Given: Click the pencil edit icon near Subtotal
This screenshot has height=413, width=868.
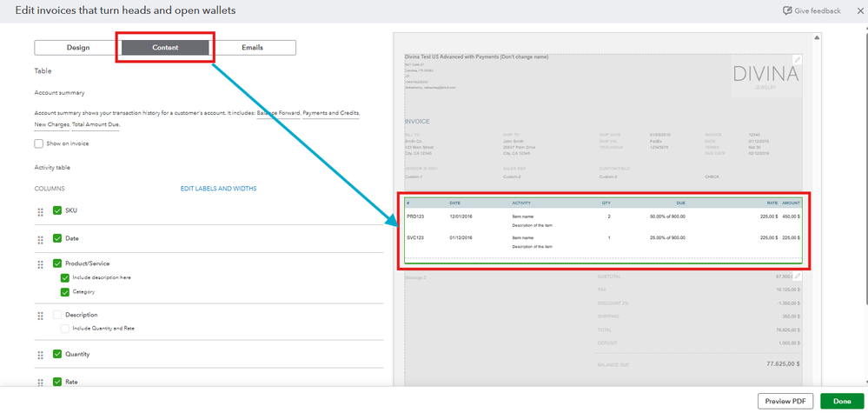Looking at the screenshot, I should (797, 276).
